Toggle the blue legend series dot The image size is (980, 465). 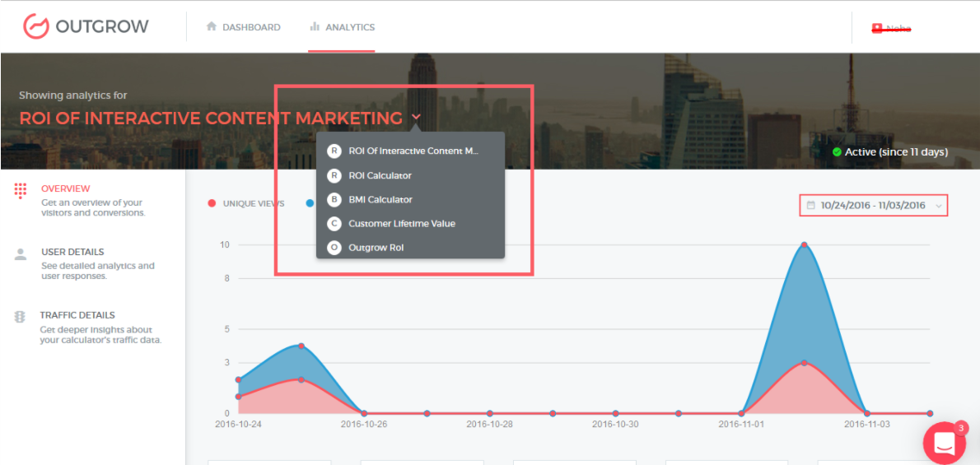[x=310, y=203]
